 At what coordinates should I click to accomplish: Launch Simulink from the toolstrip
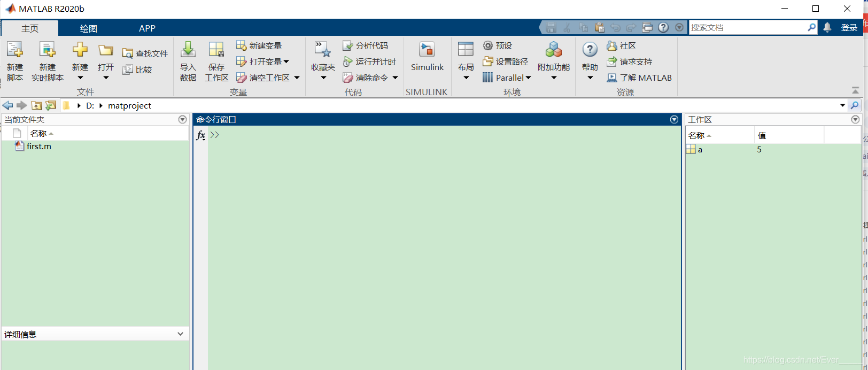(x=427, y=56)
